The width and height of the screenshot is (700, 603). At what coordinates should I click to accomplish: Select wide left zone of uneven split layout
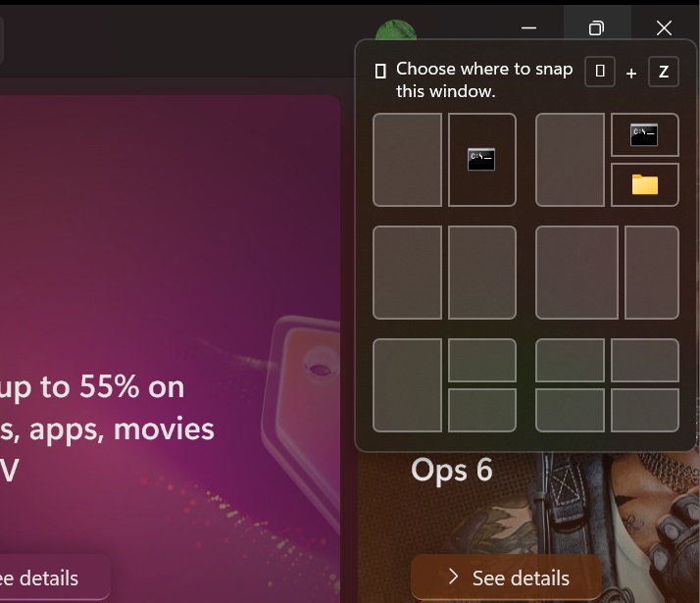pos(576,273)
